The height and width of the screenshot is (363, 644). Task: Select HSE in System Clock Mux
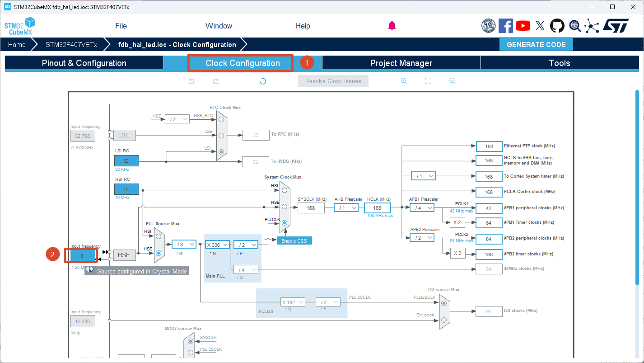point(285,207)
